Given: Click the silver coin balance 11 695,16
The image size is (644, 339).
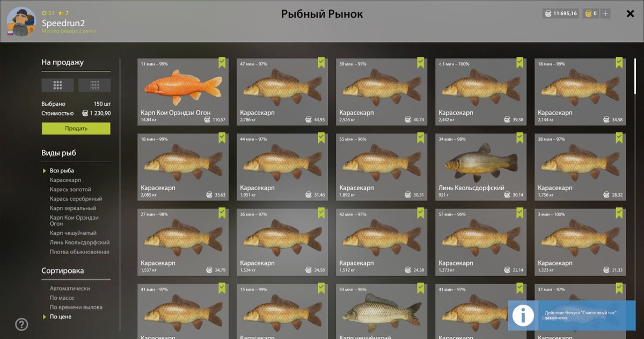Looking at the screenshot, I should [561, 13].
